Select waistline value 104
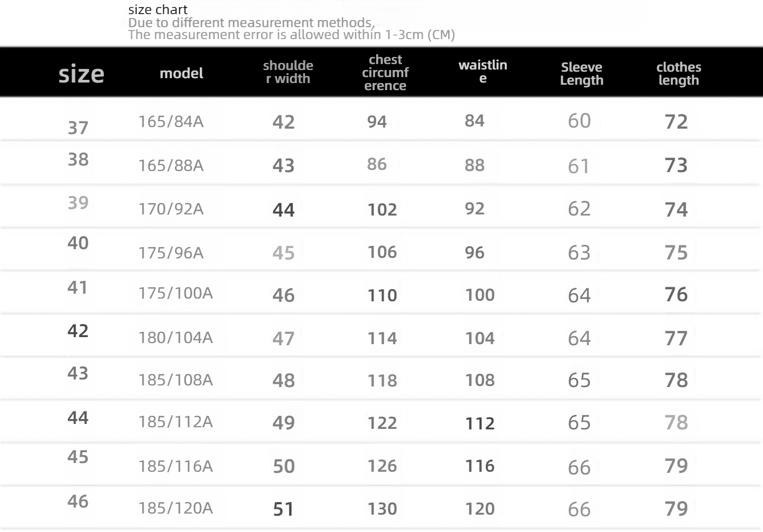The height and width of the screenshot is (532, 763). point(480,338)
